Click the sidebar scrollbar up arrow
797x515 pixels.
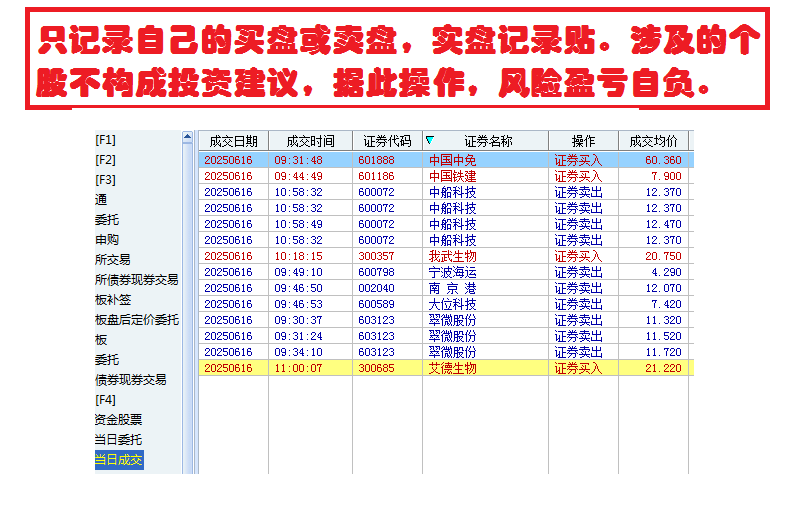(x=188, y=137)
